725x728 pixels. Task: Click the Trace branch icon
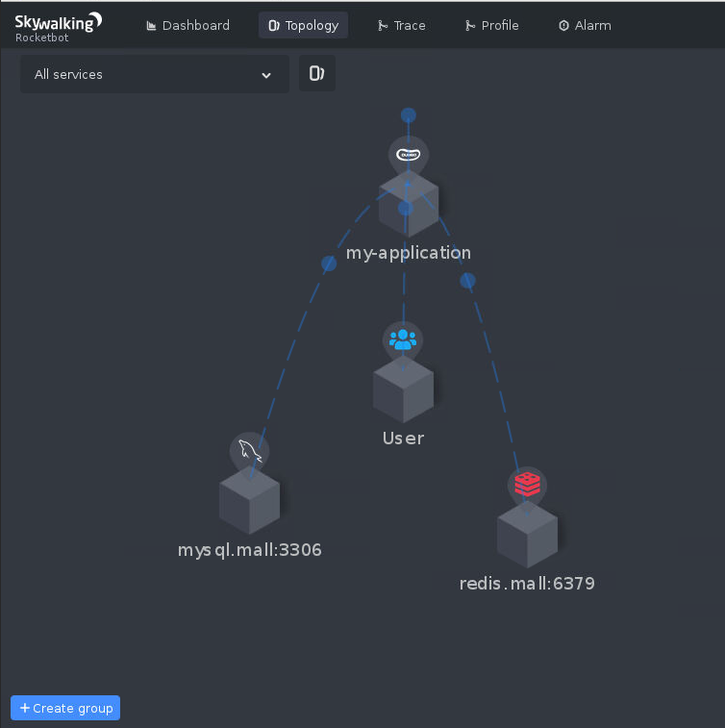[x=383, y=26]
